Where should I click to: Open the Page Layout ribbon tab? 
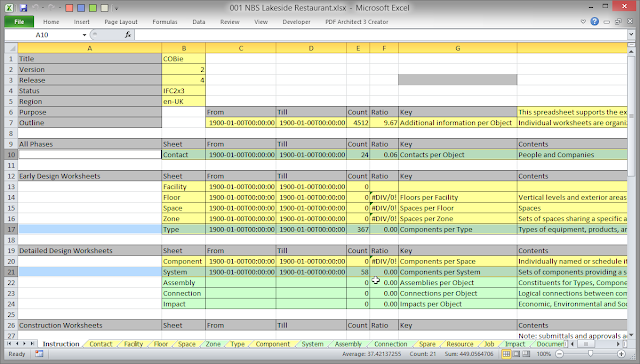121,22
